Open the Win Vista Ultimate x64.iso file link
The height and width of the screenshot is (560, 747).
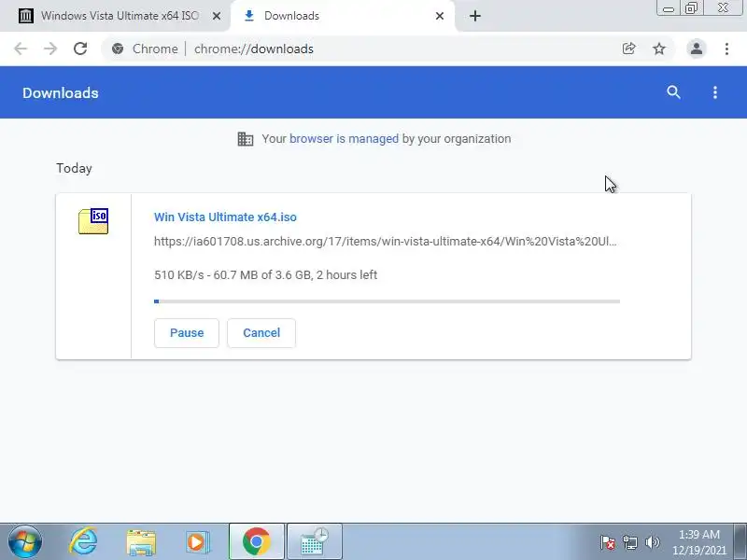click(x=225, y=217)
